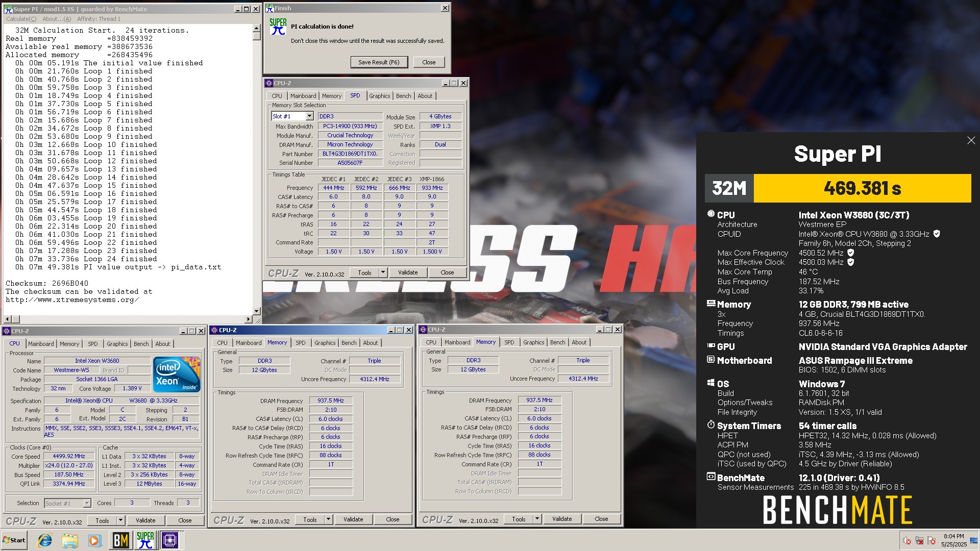
Task: Click the Finish dialog title bar icon
Action: click(x=269, y=8)
